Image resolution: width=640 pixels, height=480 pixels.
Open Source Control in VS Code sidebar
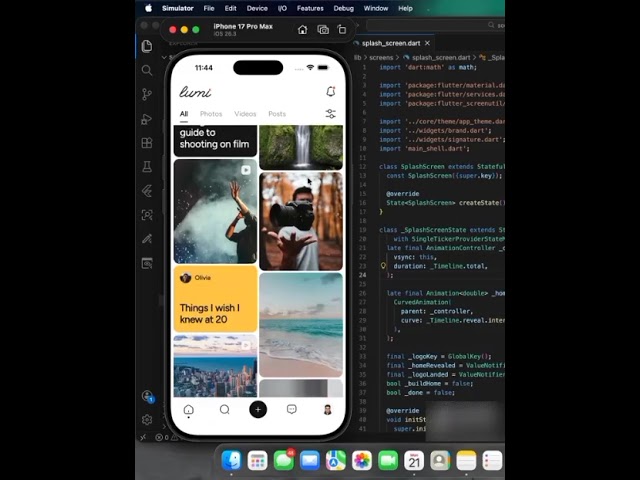(147, 94)
